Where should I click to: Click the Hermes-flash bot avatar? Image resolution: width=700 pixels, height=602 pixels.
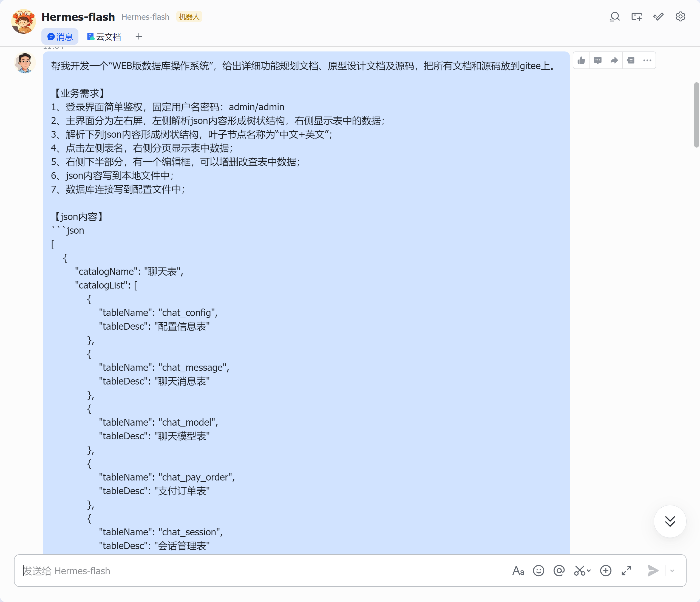pos(23,22)
